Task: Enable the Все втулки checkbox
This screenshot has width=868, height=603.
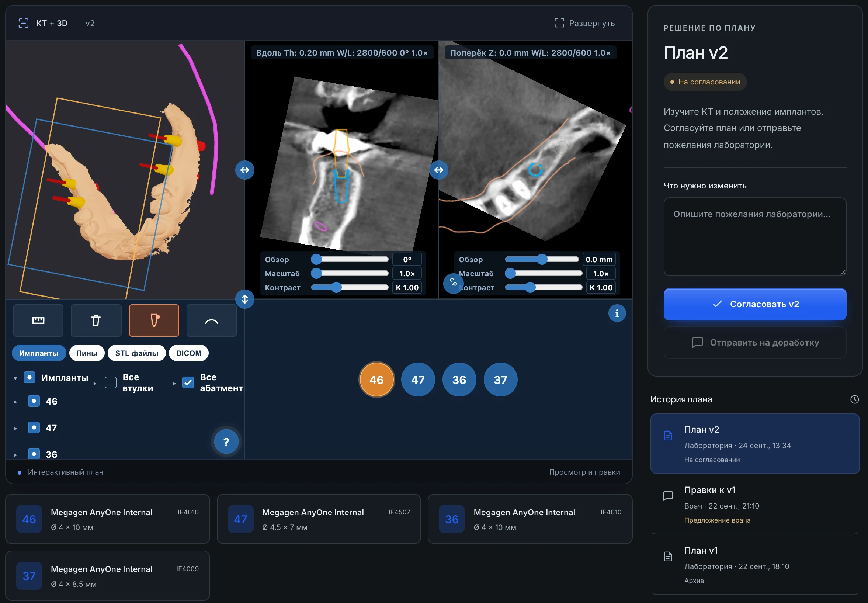Action: coord(110,382)
